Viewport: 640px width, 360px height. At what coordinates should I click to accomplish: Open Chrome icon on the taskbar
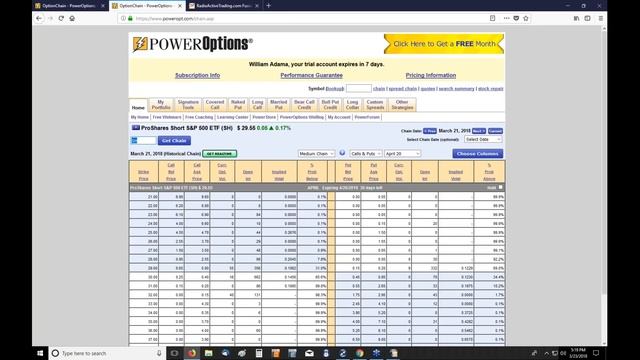[360, 353]
